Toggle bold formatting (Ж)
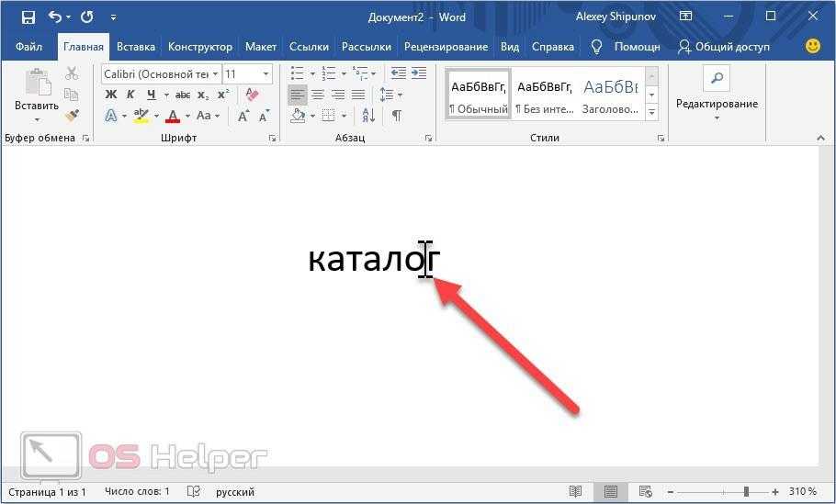Image resolution: width=836 pixels, height=504 pixels. [x=111, y=95]
